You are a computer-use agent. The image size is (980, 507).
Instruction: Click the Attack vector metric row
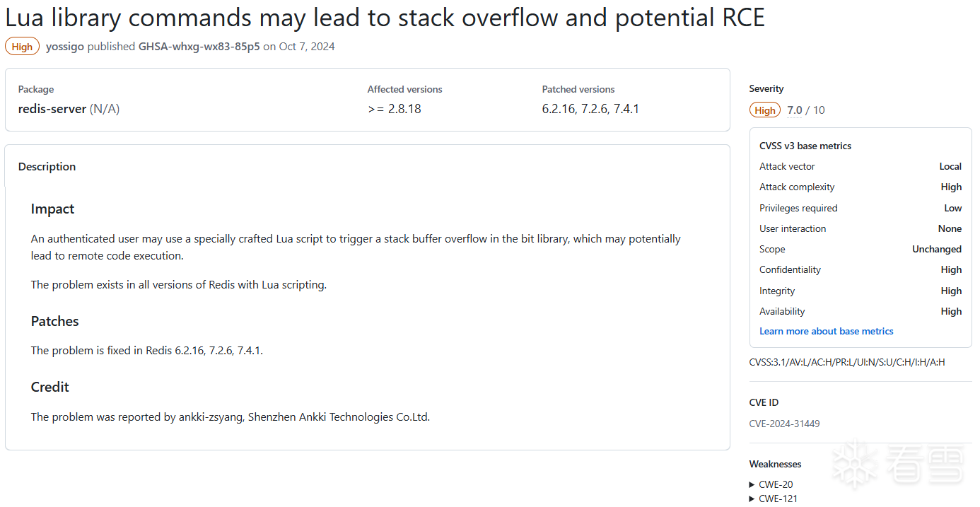click(860, 167)
